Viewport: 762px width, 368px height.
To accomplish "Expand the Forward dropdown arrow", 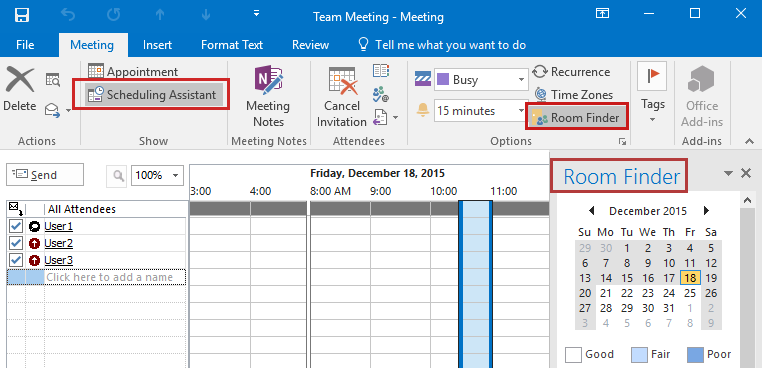I will point(69,111).
